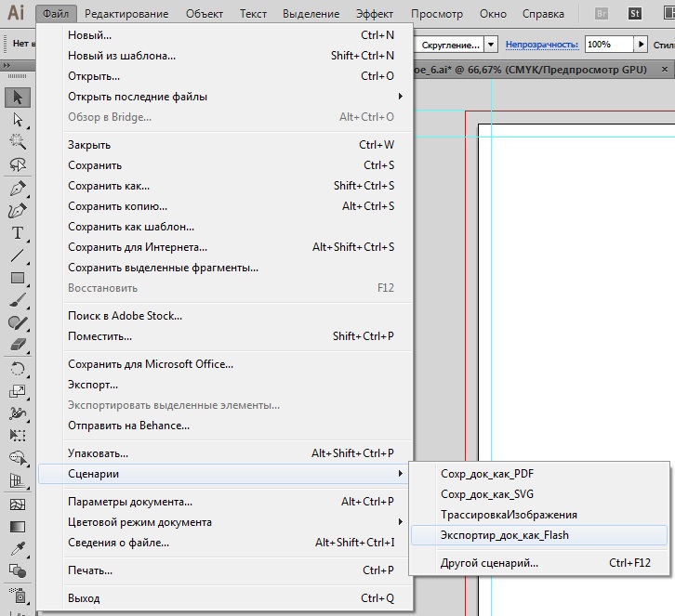Select the Free Transform tool
This screenshot has width=675, height=616.
[x=18, y=436]
